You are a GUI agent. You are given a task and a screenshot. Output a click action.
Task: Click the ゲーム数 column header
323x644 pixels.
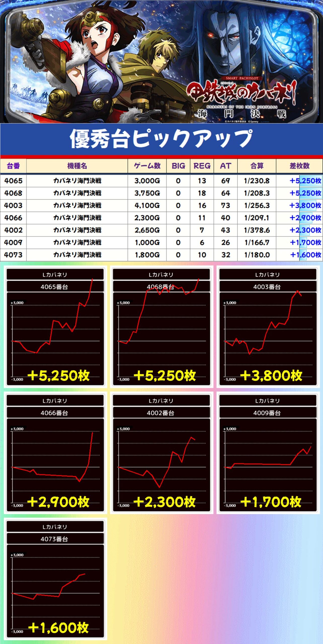pos(147,166)
